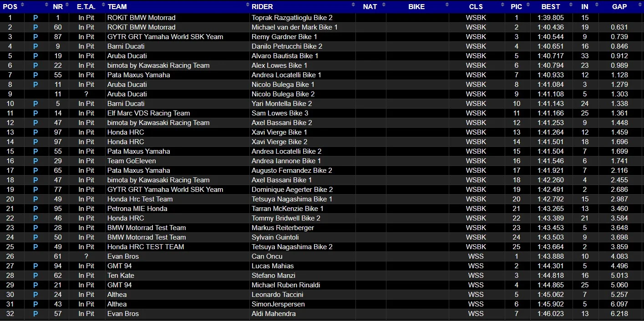Click the CLS column sort arrows
The height and width of the screenshot is (321, 644).
pos(502,5)
